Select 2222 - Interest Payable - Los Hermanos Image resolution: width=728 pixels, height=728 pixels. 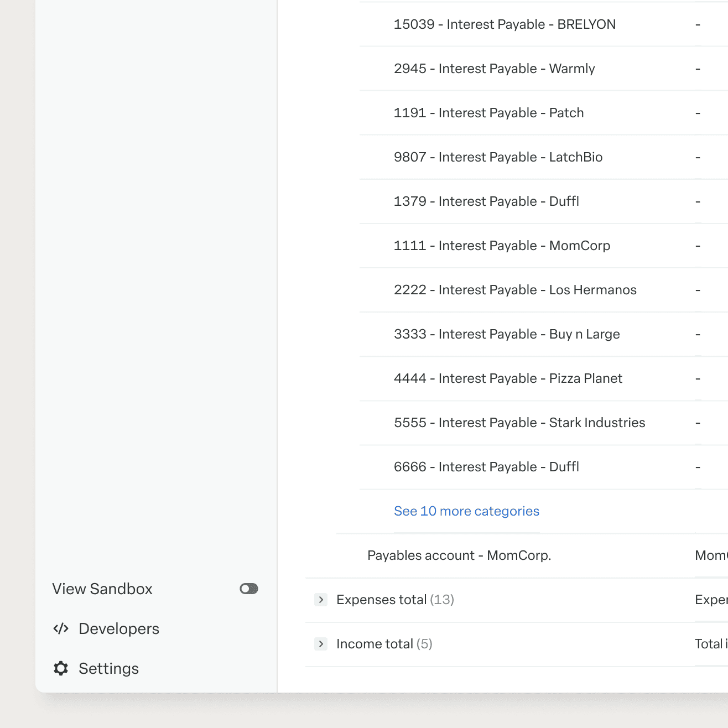click(x=515, y=290)
